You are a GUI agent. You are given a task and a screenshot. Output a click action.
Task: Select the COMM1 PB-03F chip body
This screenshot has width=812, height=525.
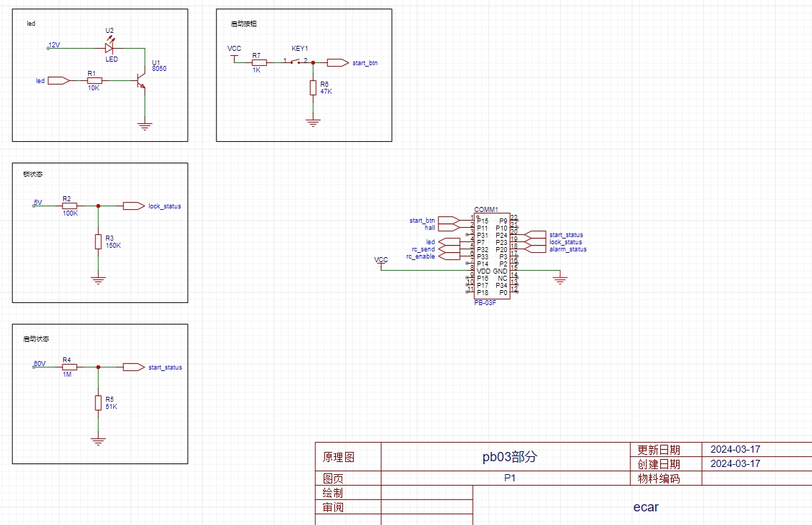[492, 256]
